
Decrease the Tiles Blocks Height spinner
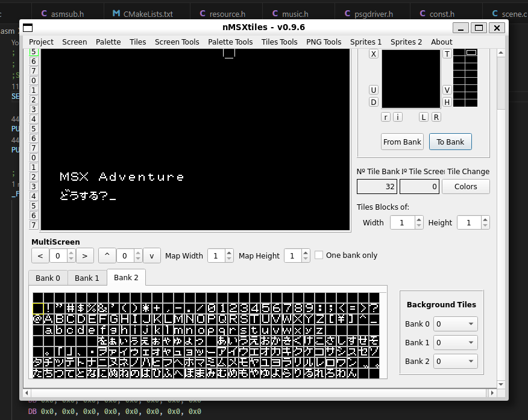tap(485, 226)
